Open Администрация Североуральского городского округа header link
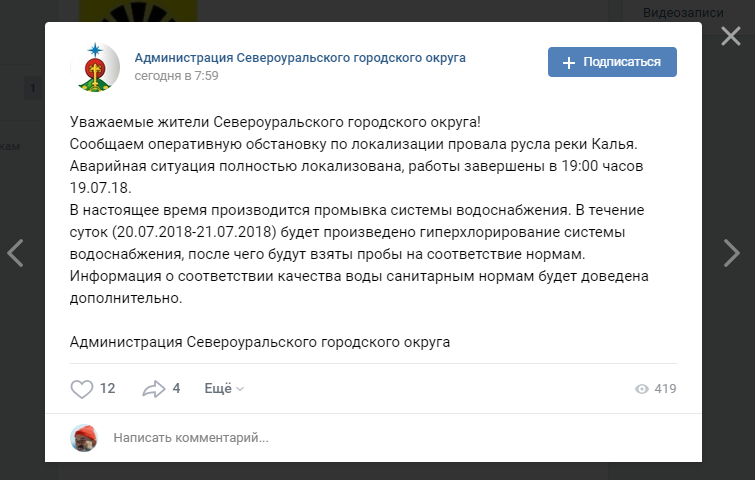Screen dimensions: 755x480 pos(300,58)
